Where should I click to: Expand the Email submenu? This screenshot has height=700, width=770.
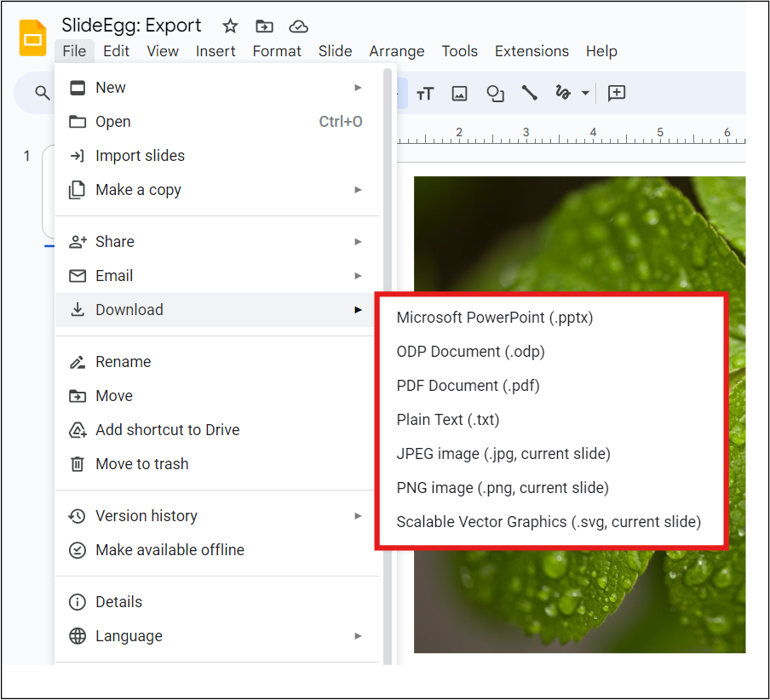(217, 276)
